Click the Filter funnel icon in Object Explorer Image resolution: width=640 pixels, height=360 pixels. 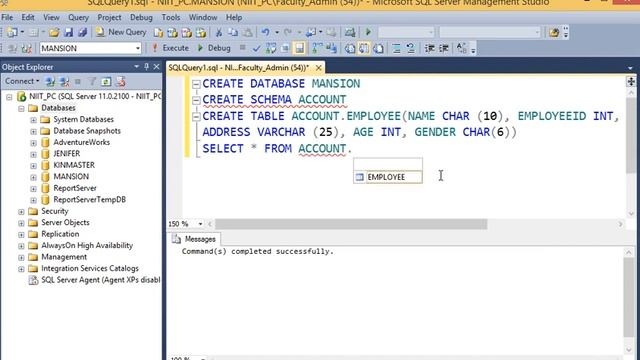click(x=92, y=82)
